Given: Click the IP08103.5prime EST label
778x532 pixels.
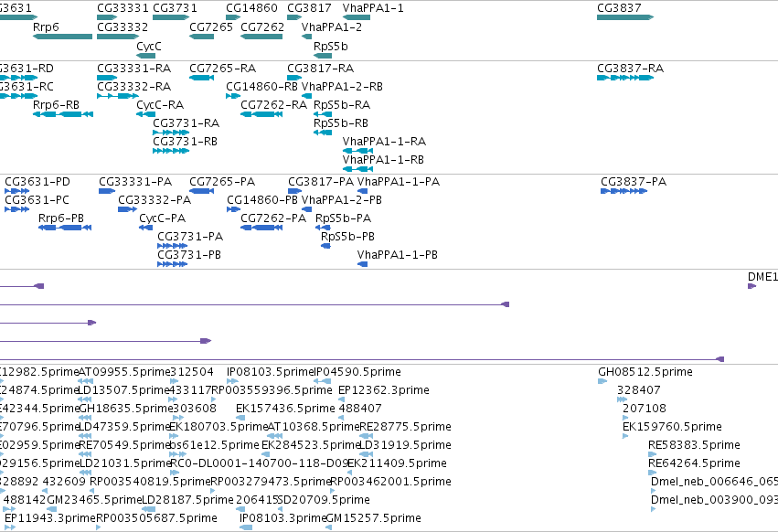Looking at the screenshot, I should tap(270, 372).
